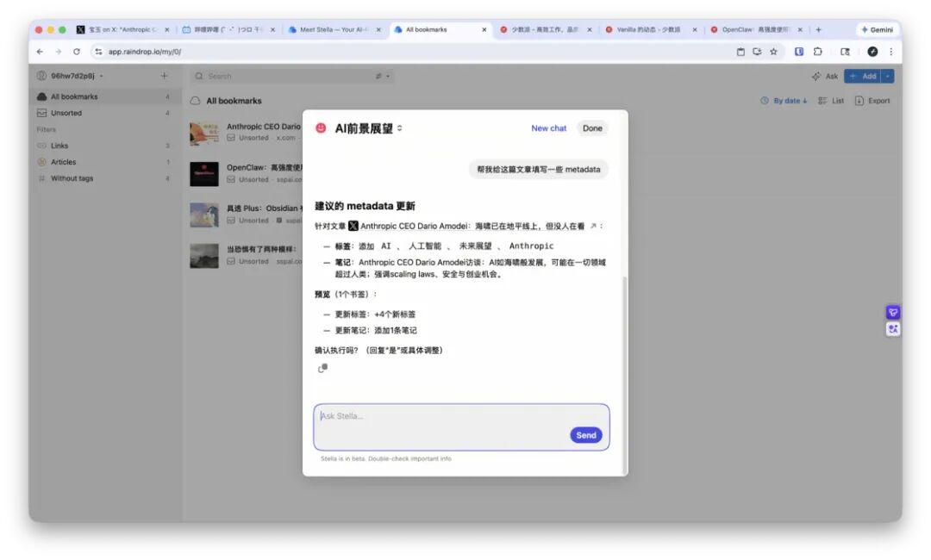Image resolution: width=931 pixels, height=560 pixels.
Task: Expand the AI前景展望 chat title dropdown
Action: coord(400,128)
